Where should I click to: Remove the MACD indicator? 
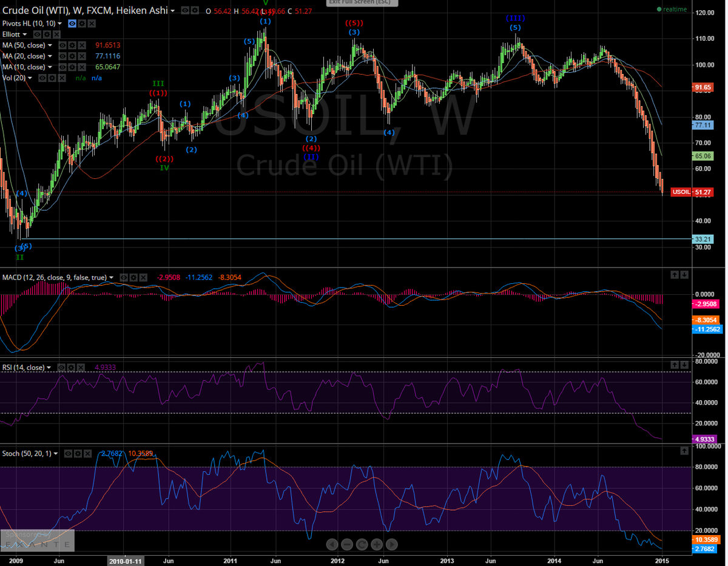point(143,277)
